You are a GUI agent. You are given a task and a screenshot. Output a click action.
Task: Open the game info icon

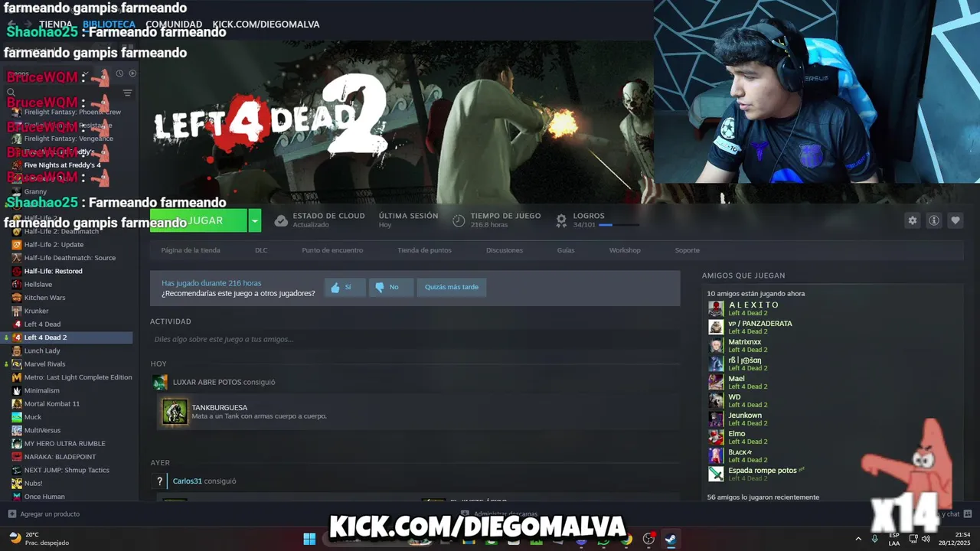pyautogui.click(x=933, y=220)
